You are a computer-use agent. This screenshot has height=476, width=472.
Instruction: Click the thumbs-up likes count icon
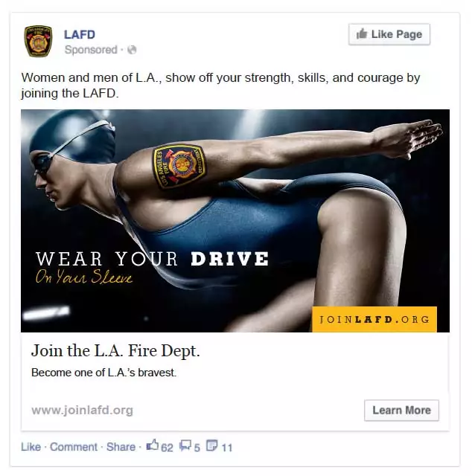pyautogui.click(x=153, y=446)
